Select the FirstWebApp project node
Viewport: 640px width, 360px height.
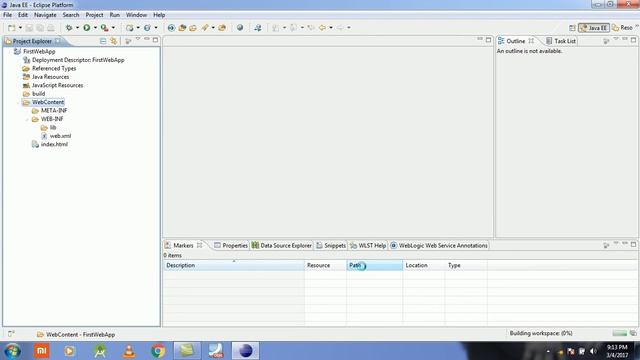click(39, 51)
